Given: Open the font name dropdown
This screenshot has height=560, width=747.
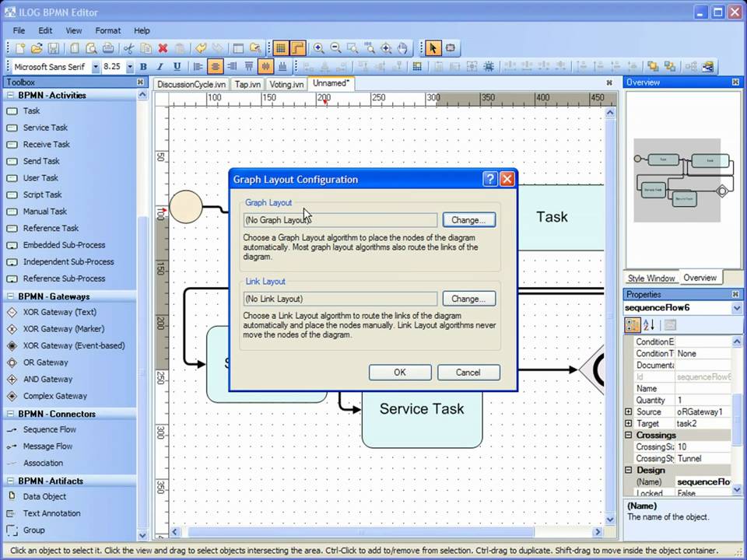Looking at the screenshot, I should pos(95,67).
